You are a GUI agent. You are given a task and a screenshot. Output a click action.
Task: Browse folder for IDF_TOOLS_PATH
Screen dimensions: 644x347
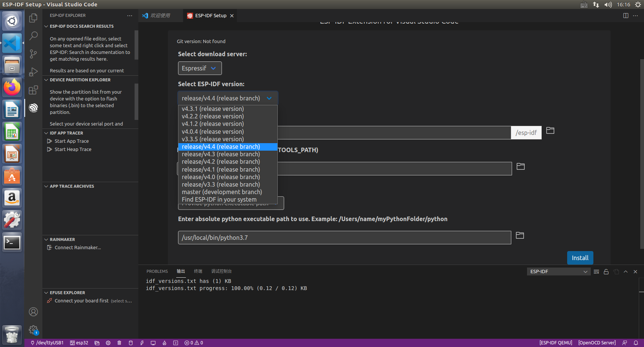pyautogui.click(x=521, y=166)
